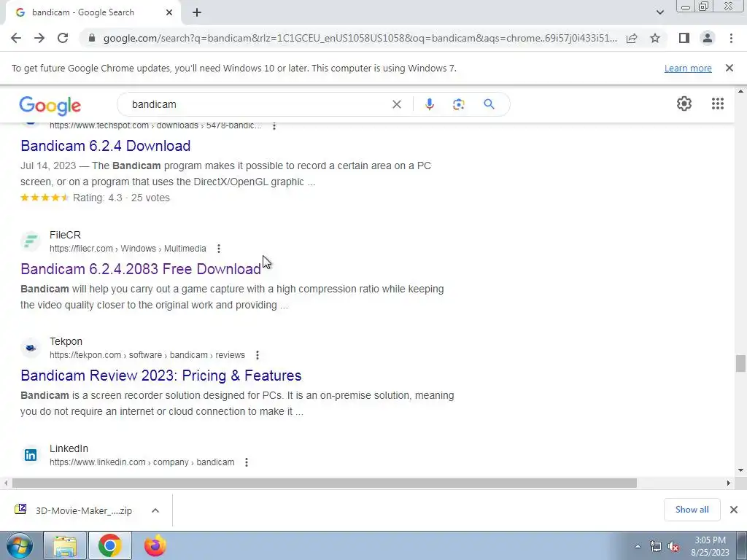Open the Google apps grid

(x=718, y=104)
